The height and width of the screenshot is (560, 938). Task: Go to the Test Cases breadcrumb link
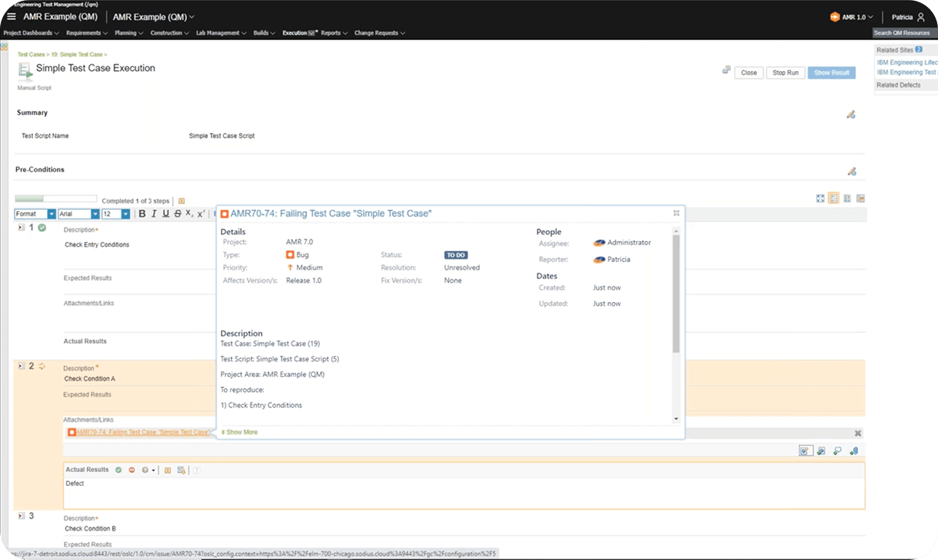click(31, 55)
